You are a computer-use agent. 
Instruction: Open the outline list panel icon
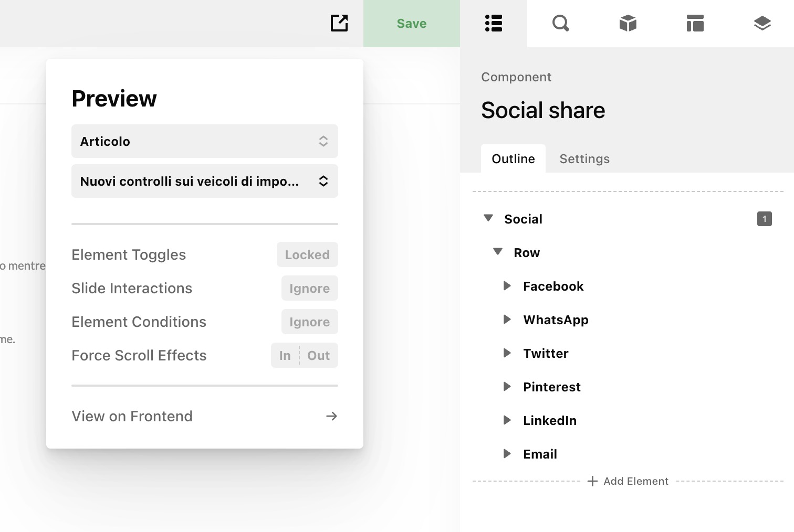494,23
